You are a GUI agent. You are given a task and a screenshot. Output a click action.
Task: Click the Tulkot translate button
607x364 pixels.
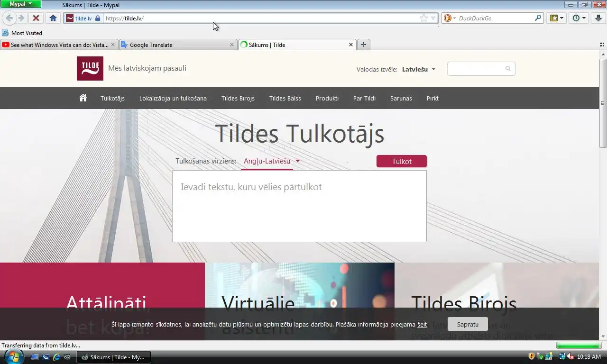coord(402,161)
